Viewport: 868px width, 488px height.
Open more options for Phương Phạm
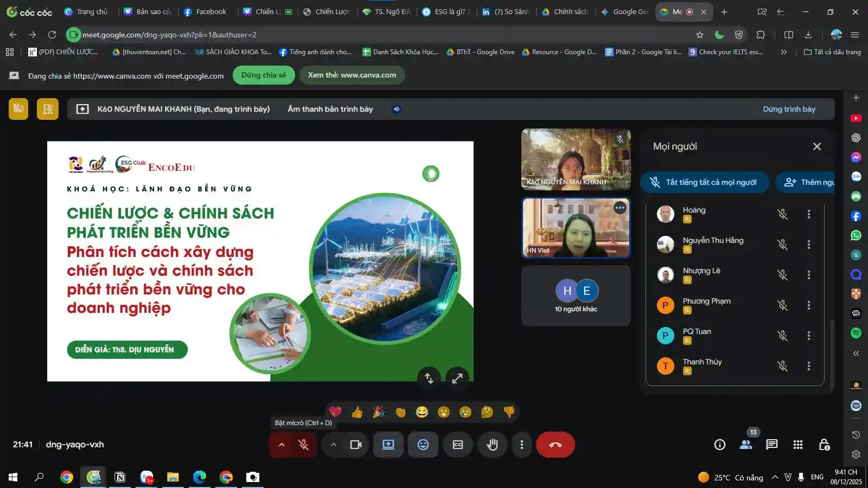point(808,305)
